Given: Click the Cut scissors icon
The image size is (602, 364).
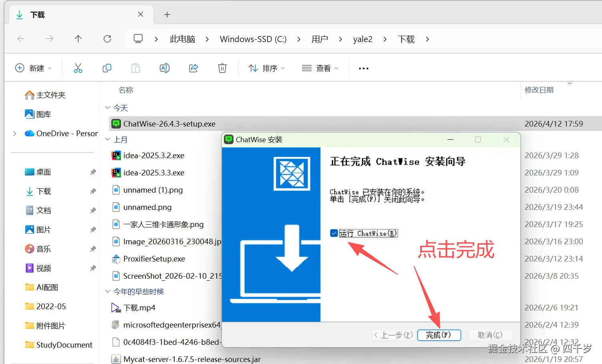Looking at the screenshot, I should [78, 68].
